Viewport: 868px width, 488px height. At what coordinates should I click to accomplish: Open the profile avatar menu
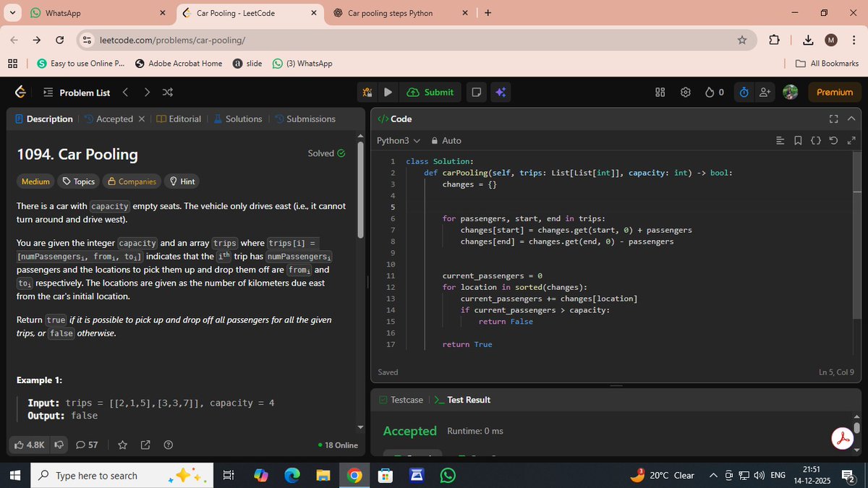(791, 92)
